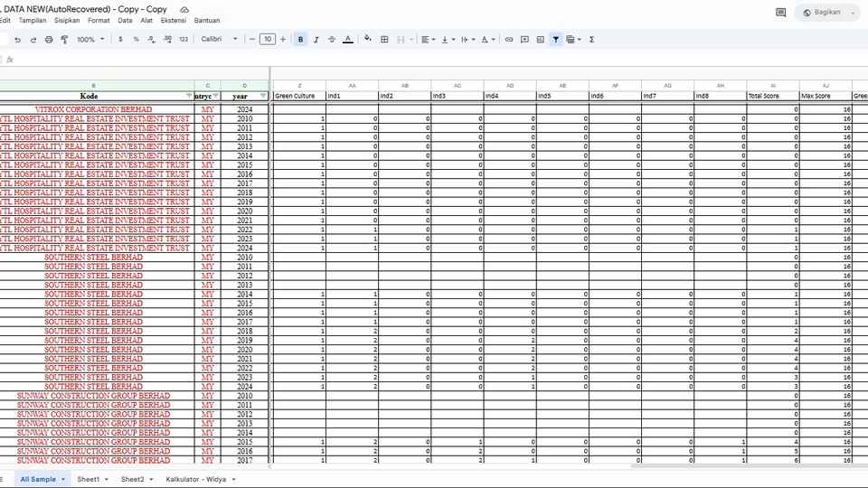The height and width of the screenshot is (488, 868).
Task: Open the Ekstensi menu
Action: pos(174,21)
